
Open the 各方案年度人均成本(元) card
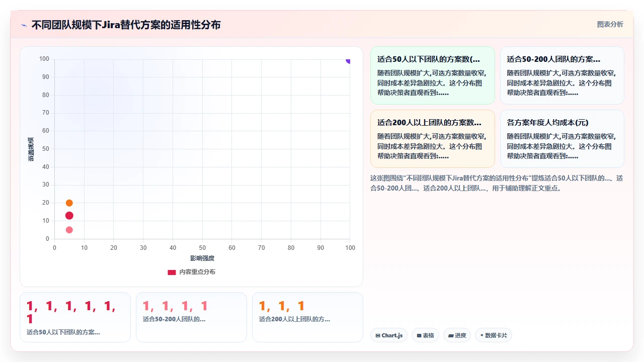tap(562, 139)
